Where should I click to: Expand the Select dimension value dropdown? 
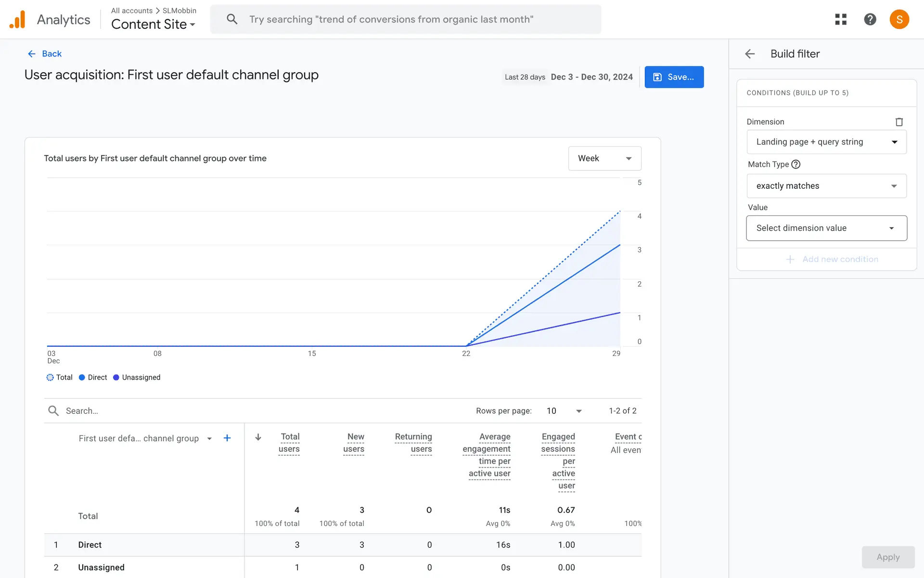coord(826,228)
